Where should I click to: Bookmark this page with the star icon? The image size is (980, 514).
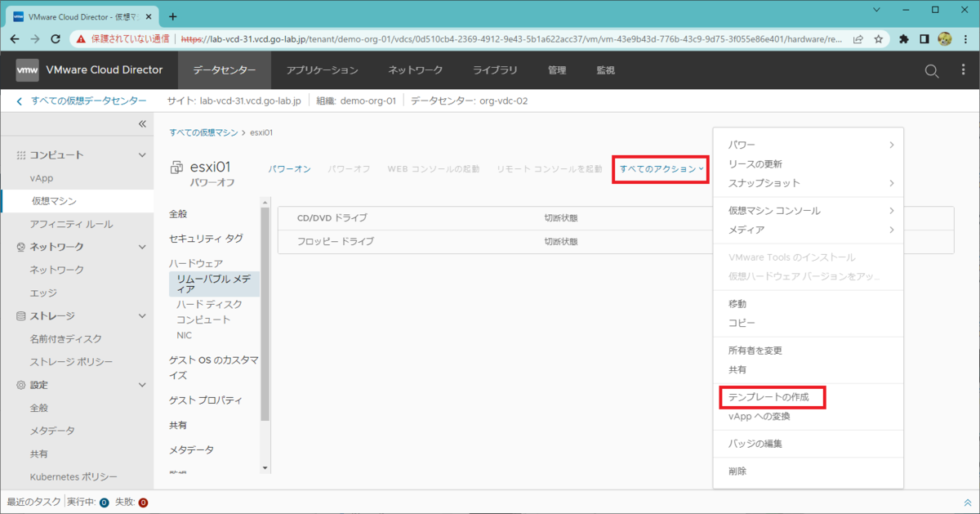(879, 38)
